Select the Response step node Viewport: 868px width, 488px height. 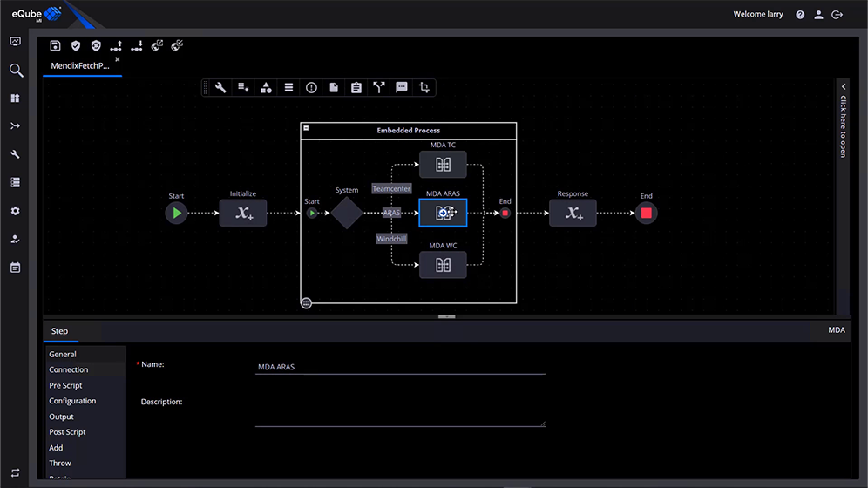click(x=573, y=213)
